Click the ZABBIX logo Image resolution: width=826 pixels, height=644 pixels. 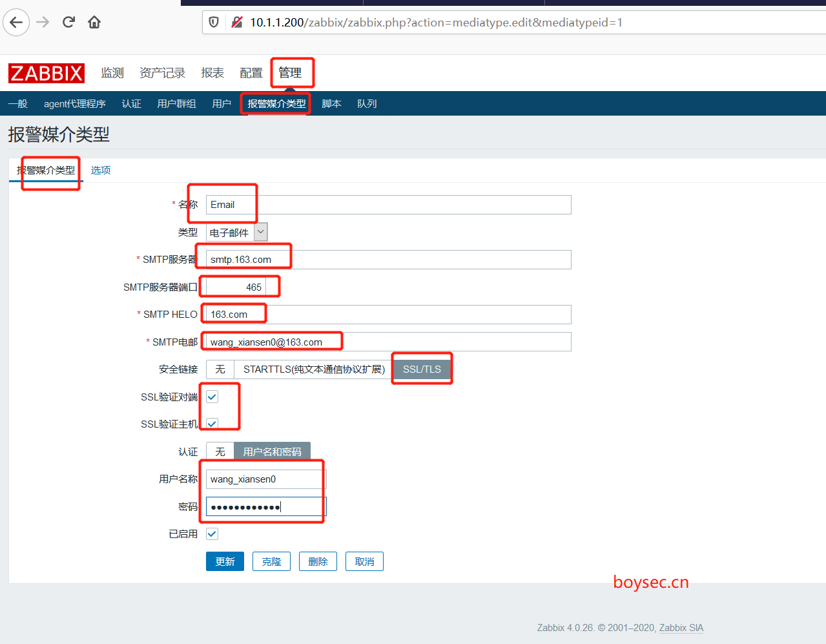46,73
